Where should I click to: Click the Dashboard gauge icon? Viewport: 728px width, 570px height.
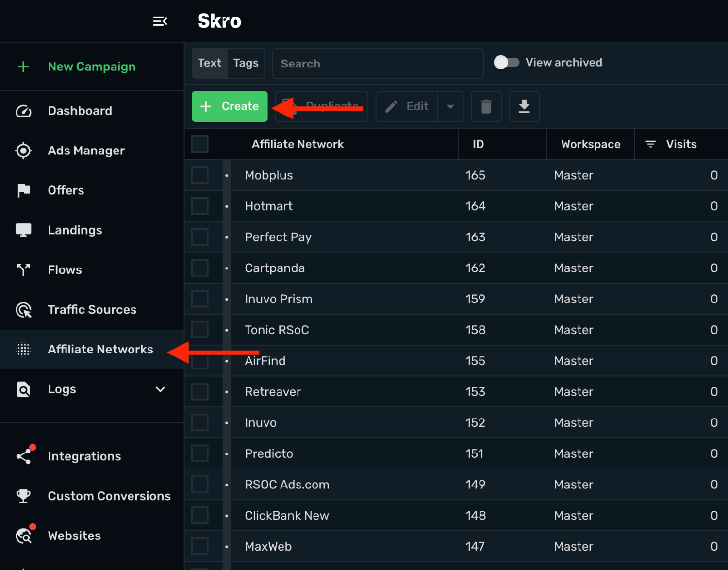(x=23, y=111)
